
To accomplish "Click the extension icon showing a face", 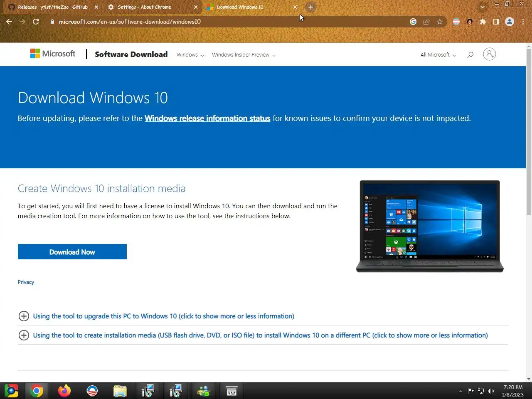I will (470, 22).
